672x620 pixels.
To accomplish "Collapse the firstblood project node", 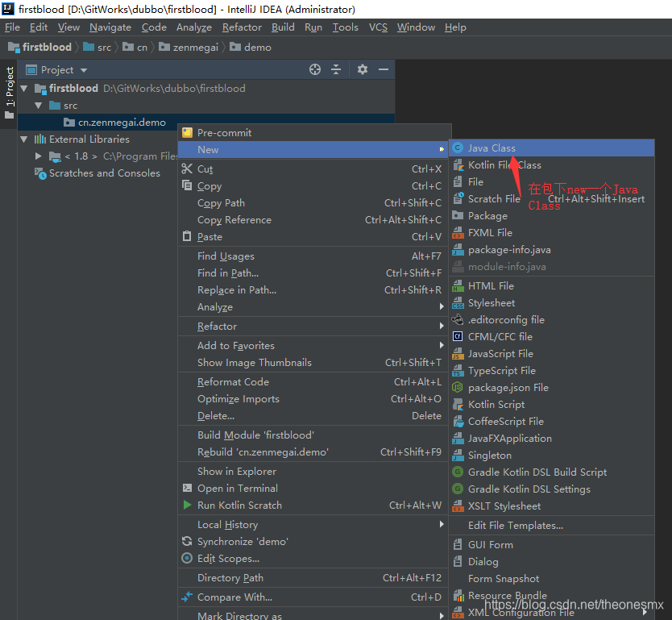I will pyautogui.click(x=24, y=89).
